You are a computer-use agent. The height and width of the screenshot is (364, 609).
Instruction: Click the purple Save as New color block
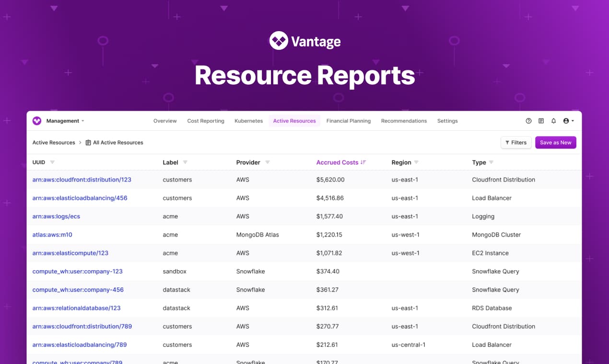[x=555, y=142]
